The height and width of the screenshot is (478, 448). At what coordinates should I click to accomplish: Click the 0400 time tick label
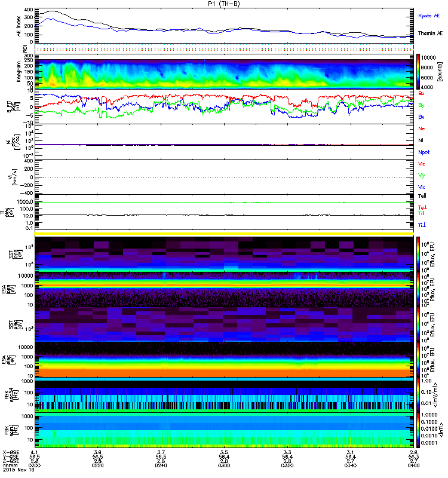413,465
